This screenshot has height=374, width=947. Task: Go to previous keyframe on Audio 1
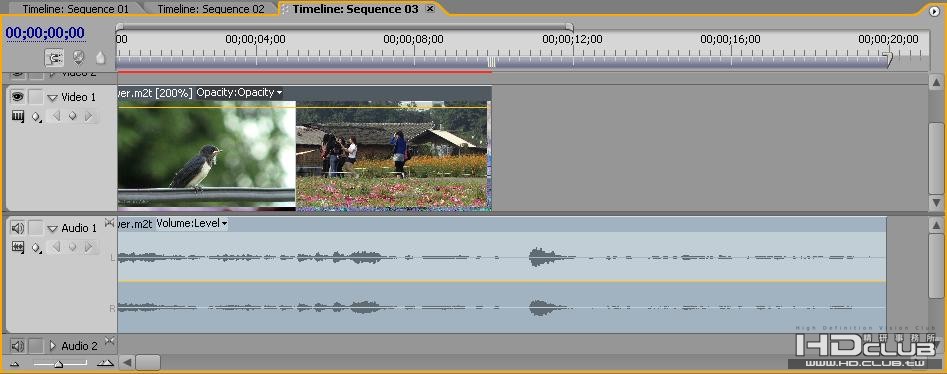[x=56, y=247]
